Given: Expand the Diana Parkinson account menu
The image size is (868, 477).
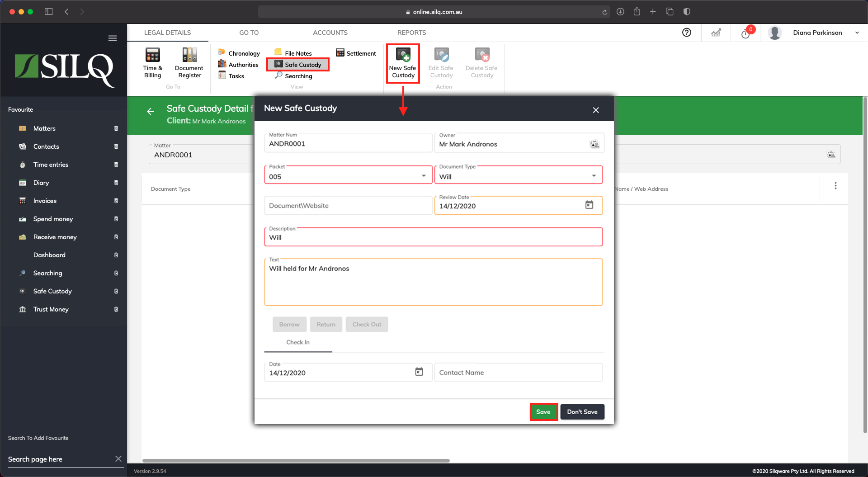Looking at the screenshot, I should click(x=857, y=32).
